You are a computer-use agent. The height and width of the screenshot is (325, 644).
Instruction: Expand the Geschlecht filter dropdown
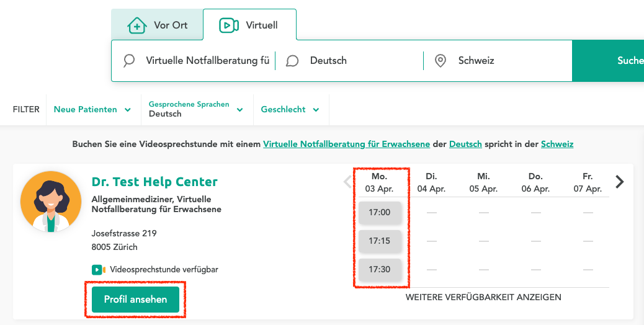290,110
